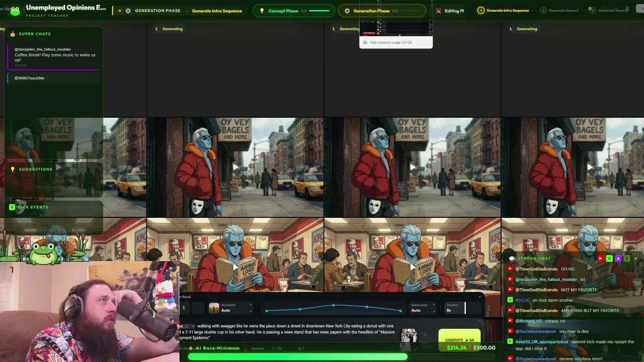Click the center point of the speed curve graph
Viewport: 644px width, 362px height.
[333, 306]
